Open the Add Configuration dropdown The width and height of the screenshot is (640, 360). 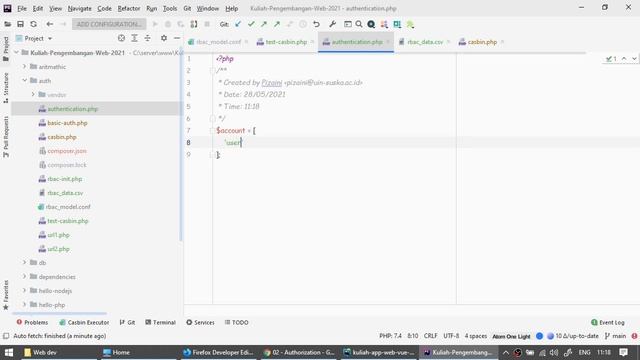click(x=109, y=24)
